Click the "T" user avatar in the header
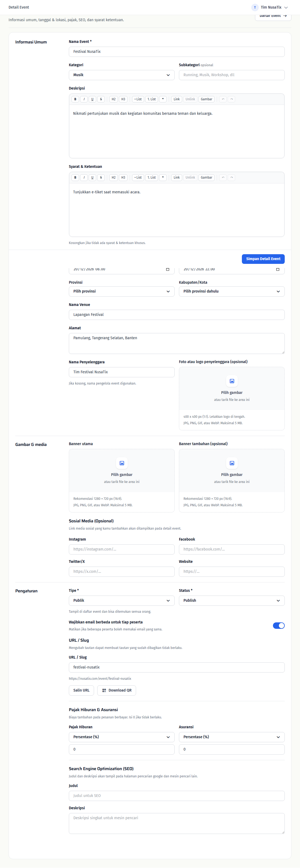The width and height of the screenshot is (300, 868). 255,8
